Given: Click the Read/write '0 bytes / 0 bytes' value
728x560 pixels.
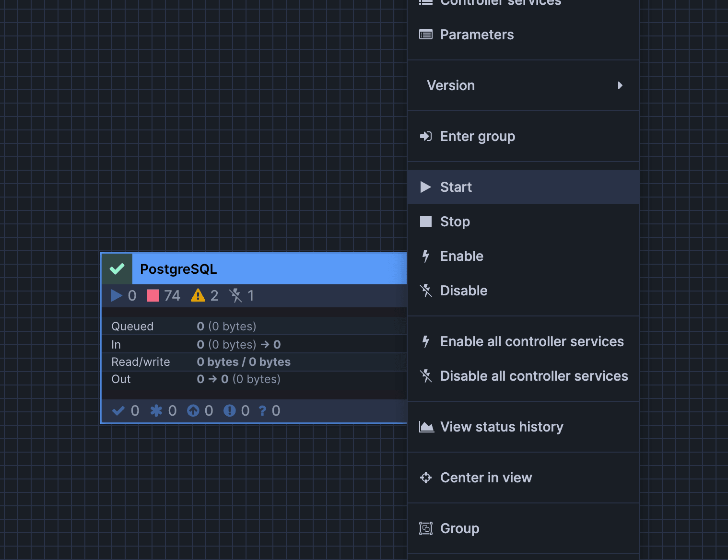Looking at the screenshot, I should pyautogui.click(x=244, y=362).
